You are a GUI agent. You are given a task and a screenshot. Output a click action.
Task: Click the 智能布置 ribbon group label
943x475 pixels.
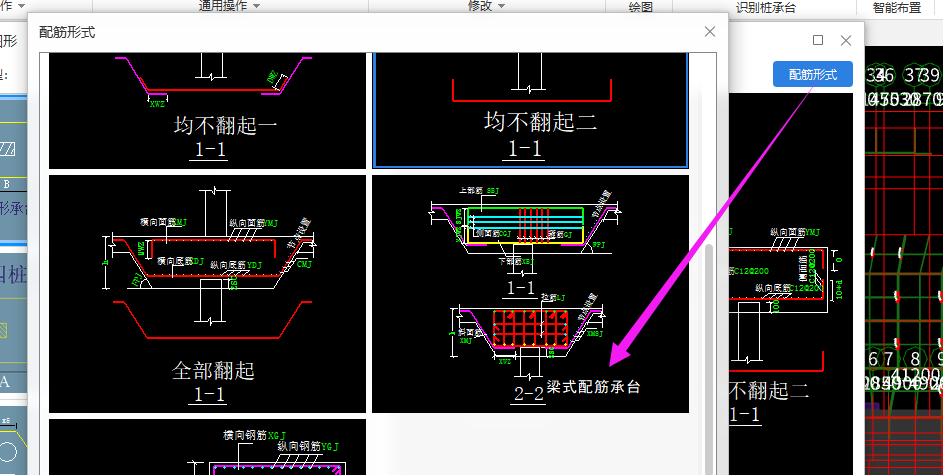click(x=897, y=7)
